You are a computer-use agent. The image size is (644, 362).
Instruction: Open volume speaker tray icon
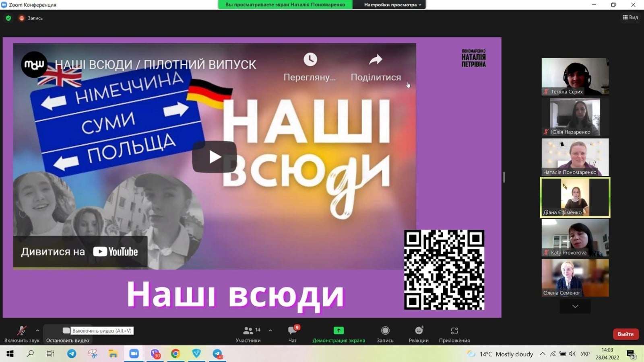(572, 354)
